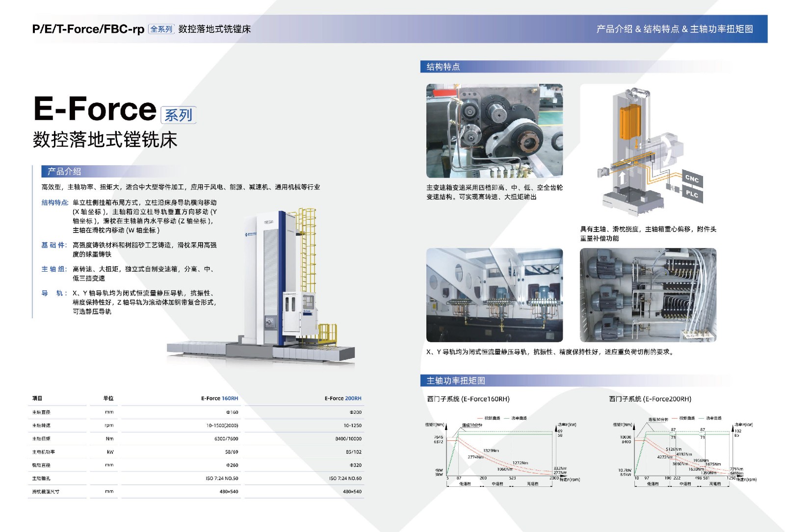Click the 全系列 badge in the header

(161, 29)
